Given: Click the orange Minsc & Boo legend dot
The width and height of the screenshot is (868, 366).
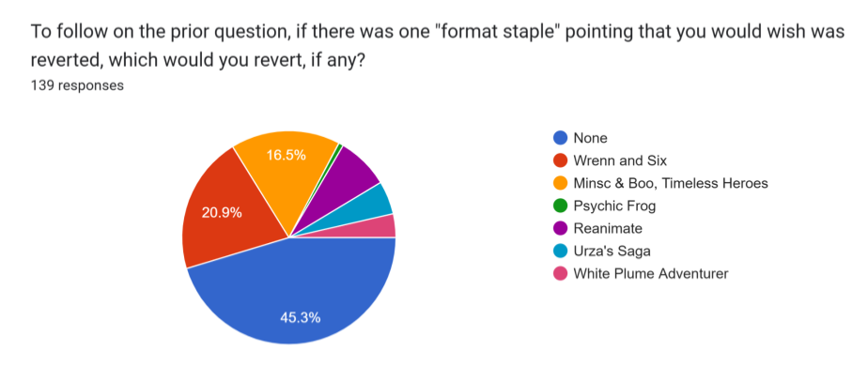Looking at the screenshot, I should point(561,184).
